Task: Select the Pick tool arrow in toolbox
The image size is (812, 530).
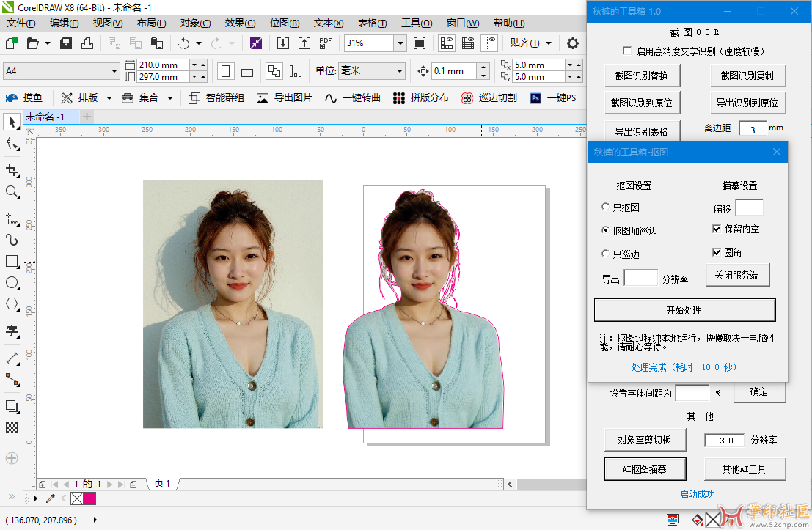Action: [x=12, y=122]
